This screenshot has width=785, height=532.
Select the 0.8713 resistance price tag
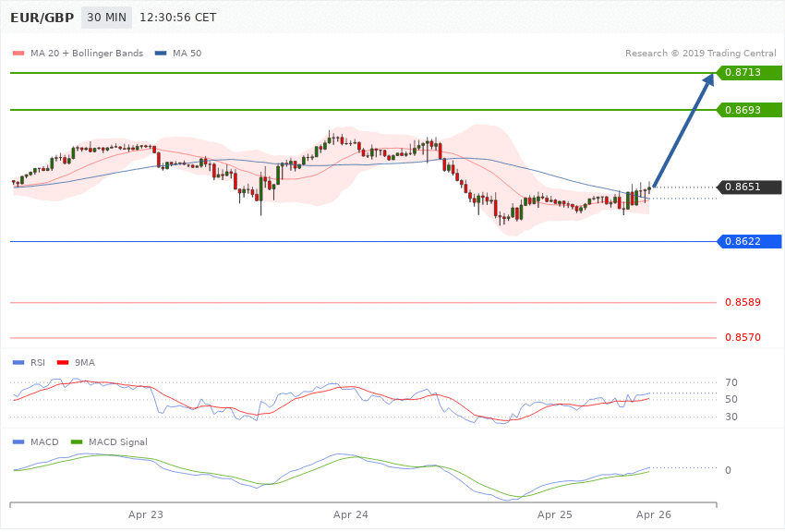(x=749, y=73)
